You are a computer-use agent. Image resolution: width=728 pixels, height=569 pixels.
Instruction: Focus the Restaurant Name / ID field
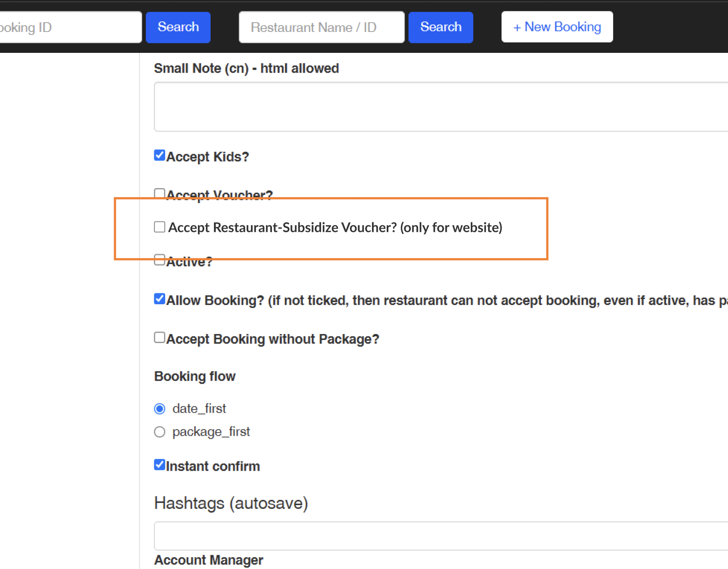pos(321,27)
